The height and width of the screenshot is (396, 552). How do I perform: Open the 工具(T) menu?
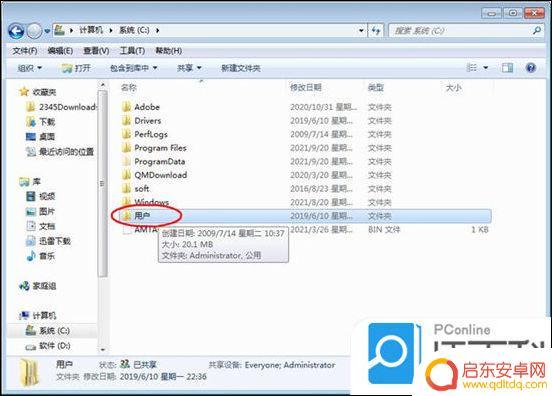[x=132, y=51]
